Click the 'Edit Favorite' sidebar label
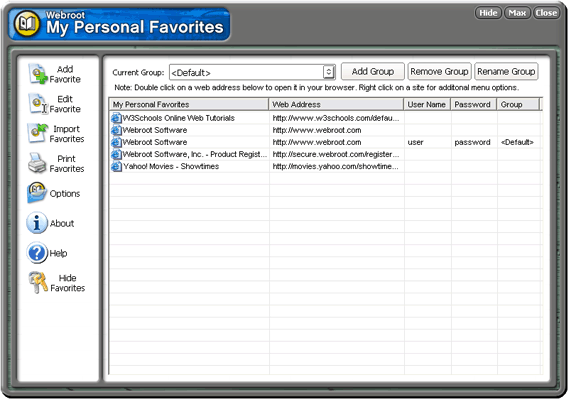The height and width of the screenshot is (399, 568). (x=65, y=104)
